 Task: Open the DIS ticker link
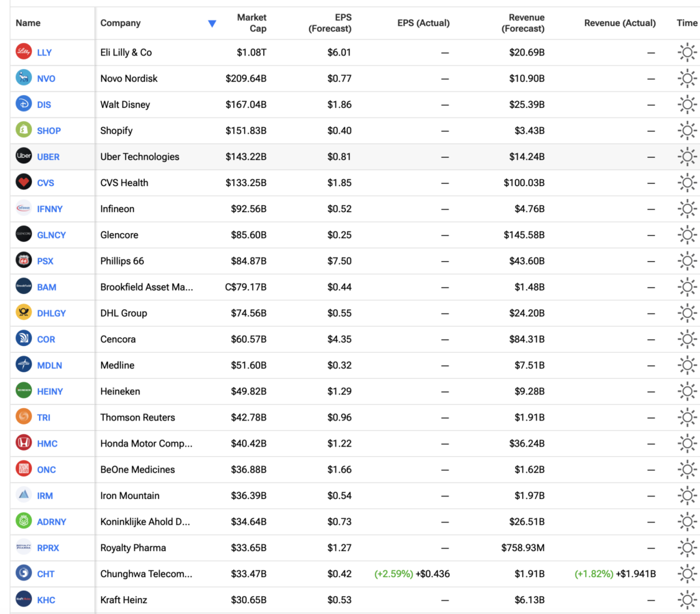point(44,105)
